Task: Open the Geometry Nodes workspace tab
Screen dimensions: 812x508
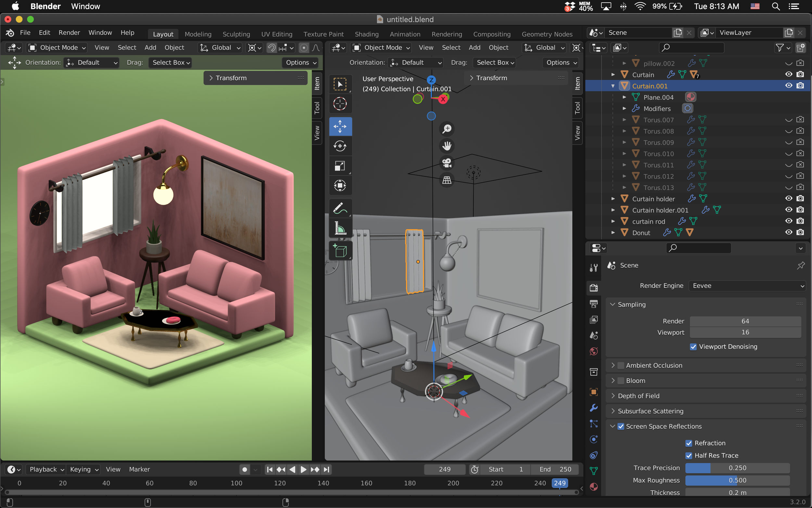Action: (547, 34)
